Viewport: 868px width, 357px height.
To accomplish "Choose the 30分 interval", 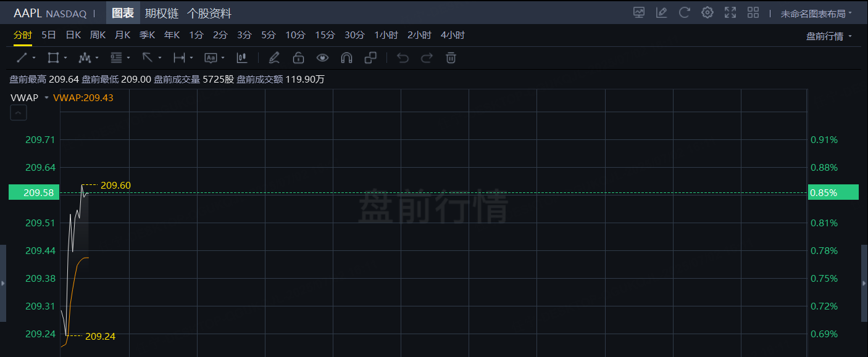I will 355,35.
